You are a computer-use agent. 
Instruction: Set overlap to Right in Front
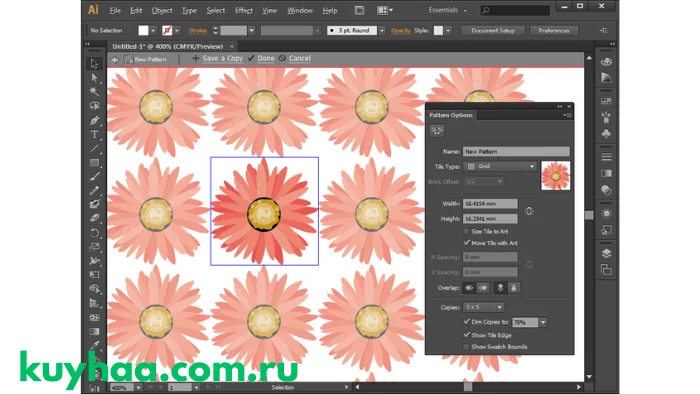pyautogui.click(x=483, y=288)
